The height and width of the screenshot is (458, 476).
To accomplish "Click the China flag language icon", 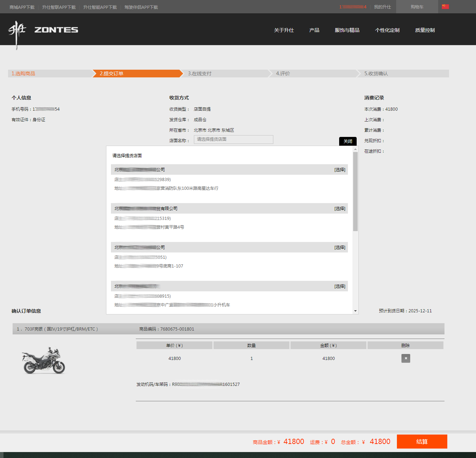I will 445,7.
